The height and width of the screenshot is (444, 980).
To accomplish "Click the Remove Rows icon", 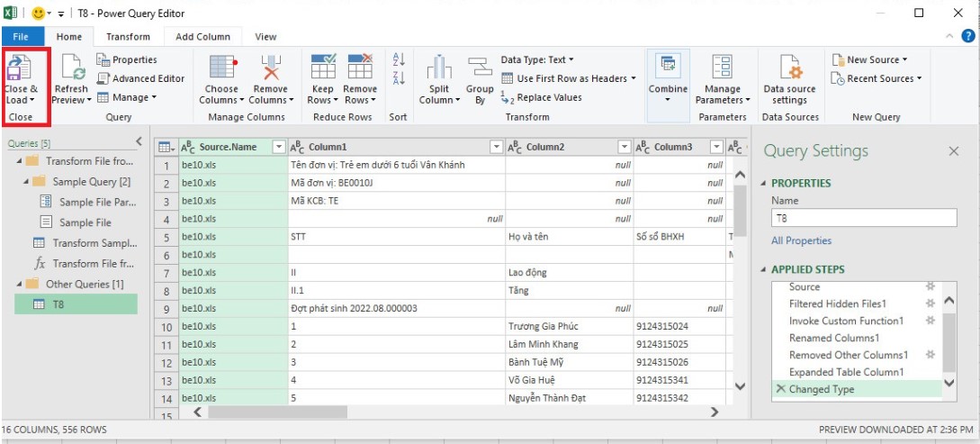I will point(360,67).
